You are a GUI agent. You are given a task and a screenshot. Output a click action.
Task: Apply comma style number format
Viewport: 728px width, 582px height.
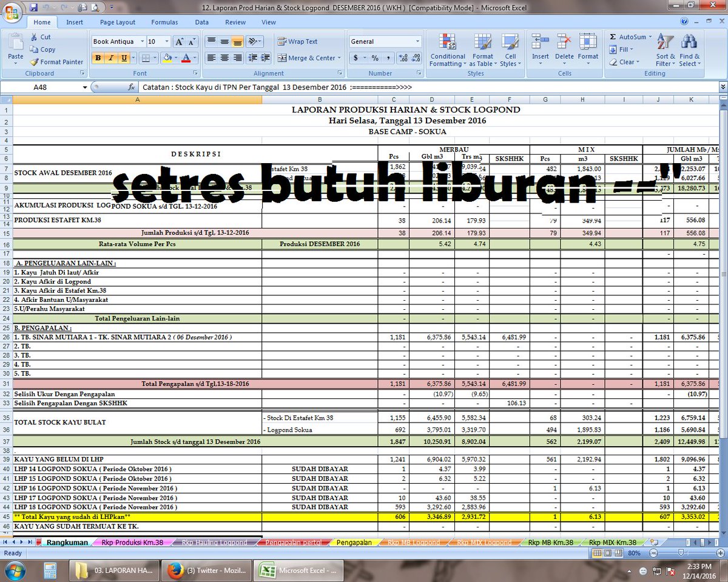388,58
